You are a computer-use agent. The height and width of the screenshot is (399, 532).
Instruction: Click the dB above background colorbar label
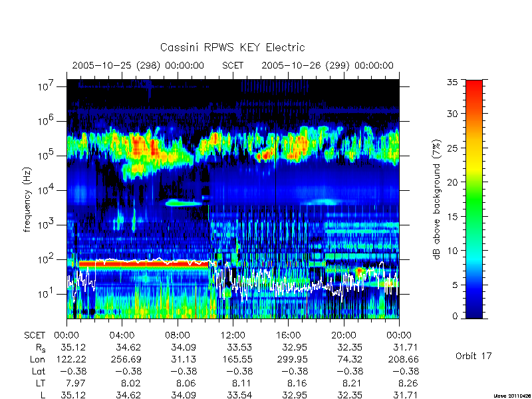pyautogui.click(x=437, y=199)
